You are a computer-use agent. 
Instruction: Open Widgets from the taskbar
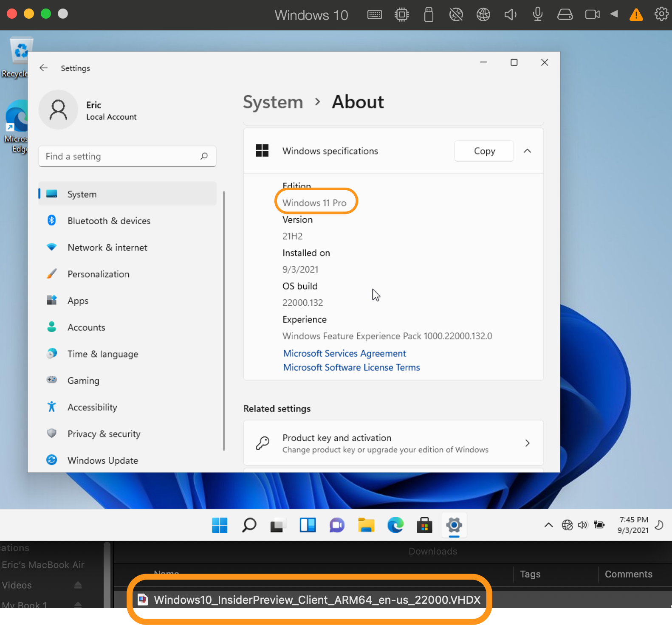(308, 525)
